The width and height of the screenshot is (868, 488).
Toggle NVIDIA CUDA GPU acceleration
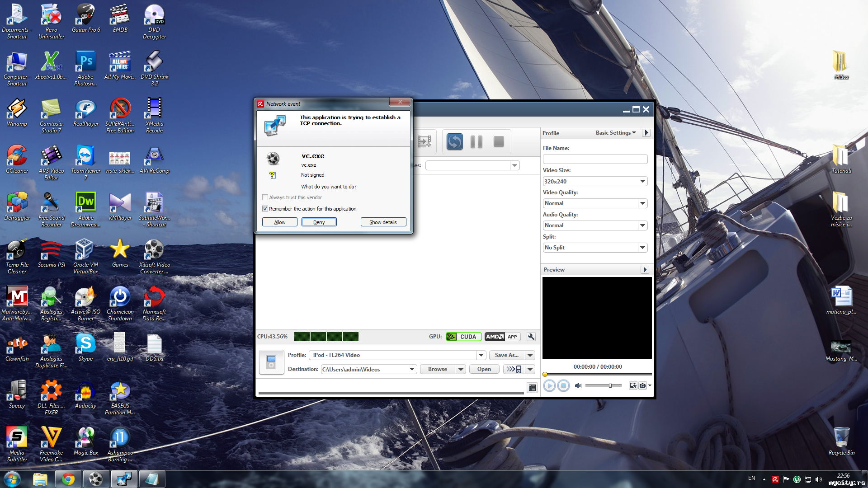[462, 337]
